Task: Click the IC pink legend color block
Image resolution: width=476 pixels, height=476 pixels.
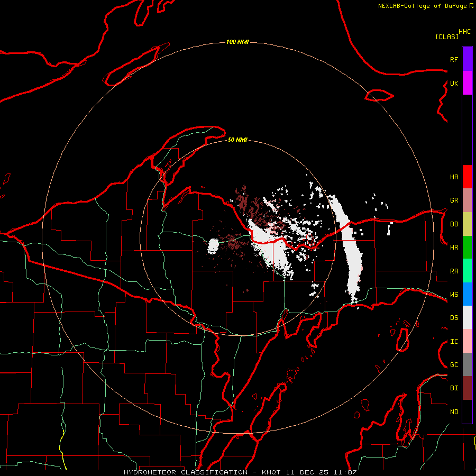Action: point(467,341)
